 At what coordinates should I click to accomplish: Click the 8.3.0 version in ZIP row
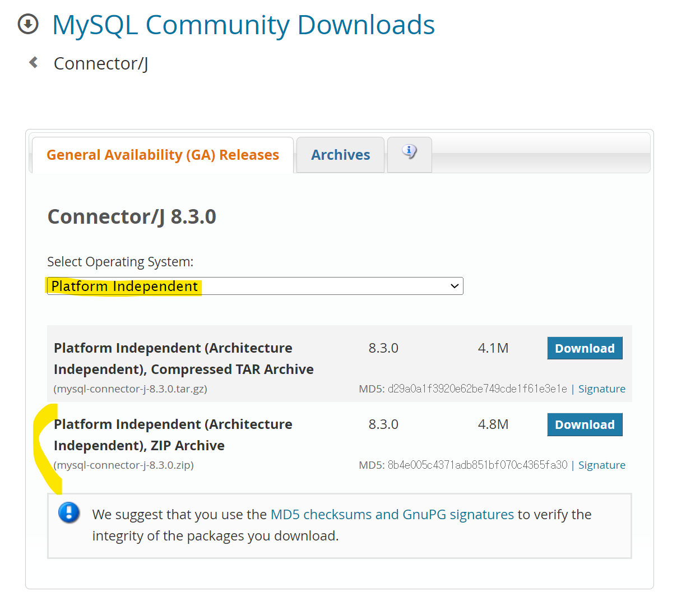(383, 424)
